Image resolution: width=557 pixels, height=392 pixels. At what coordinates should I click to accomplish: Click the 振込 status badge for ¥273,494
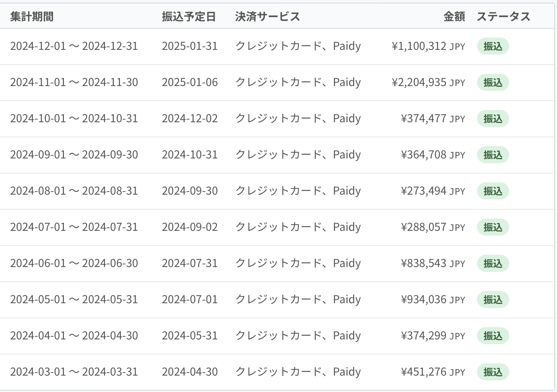493,191
